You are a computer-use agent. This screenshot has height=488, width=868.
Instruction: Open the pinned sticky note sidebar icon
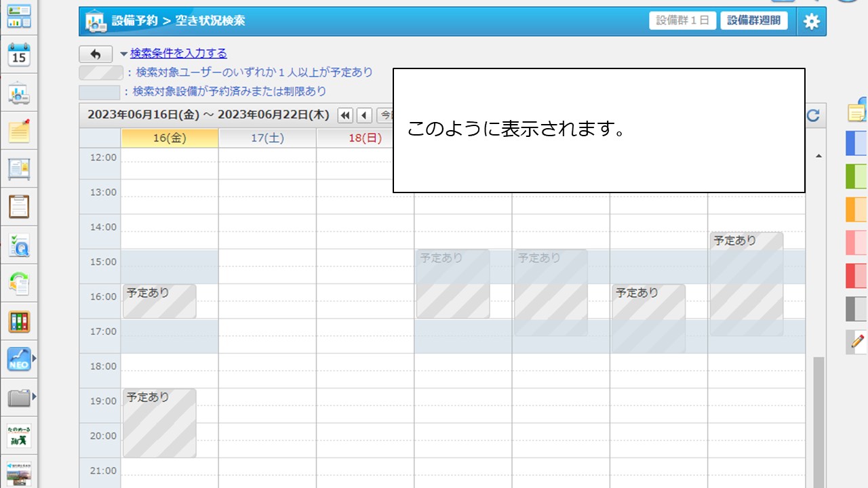click(19, 131)
